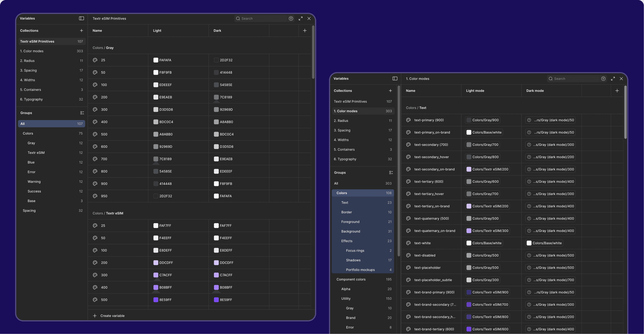Viewport: 644px width, 334px height.
Task: Click palette icon of text-white variable
Action: (x=408, y=243)
